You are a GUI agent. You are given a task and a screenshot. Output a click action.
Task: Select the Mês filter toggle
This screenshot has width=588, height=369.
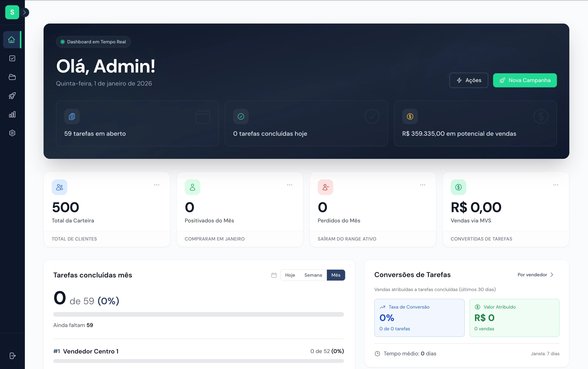(336, 275)
